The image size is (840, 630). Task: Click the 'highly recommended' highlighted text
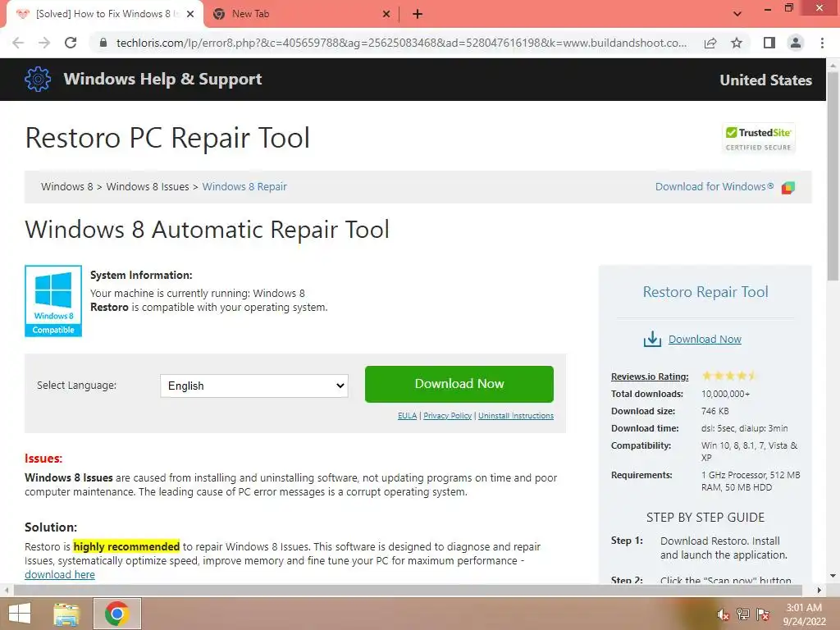point(126,546)
